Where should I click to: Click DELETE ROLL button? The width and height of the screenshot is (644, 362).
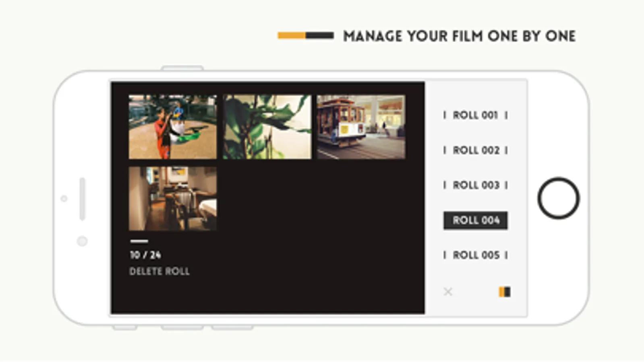[159, 271]
